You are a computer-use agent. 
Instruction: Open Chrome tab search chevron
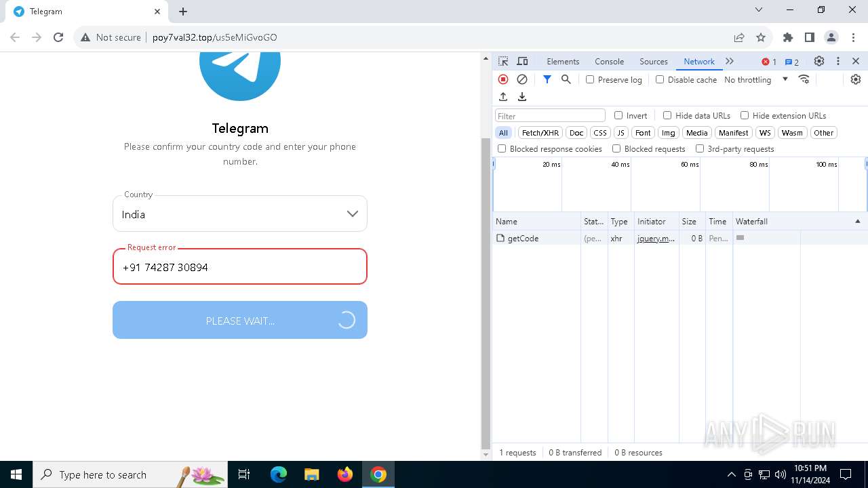coord(759,10)
